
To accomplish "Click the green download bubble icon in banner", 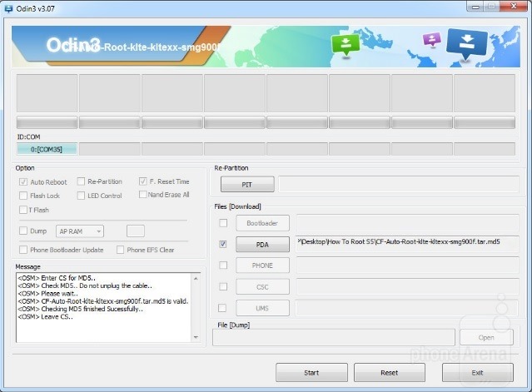I will pos(346,44).
